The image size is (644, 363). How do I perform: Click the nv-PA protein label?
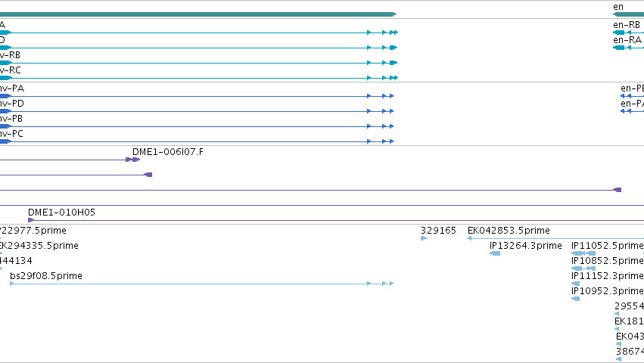(x=12, y=88)
